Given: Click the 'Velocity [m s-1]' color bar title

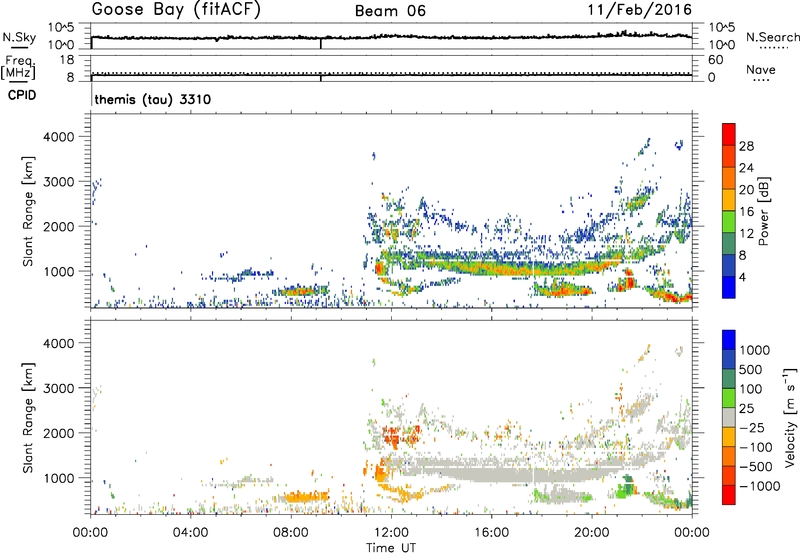Looking at the screenshot, I should click(x=790, y=418).
